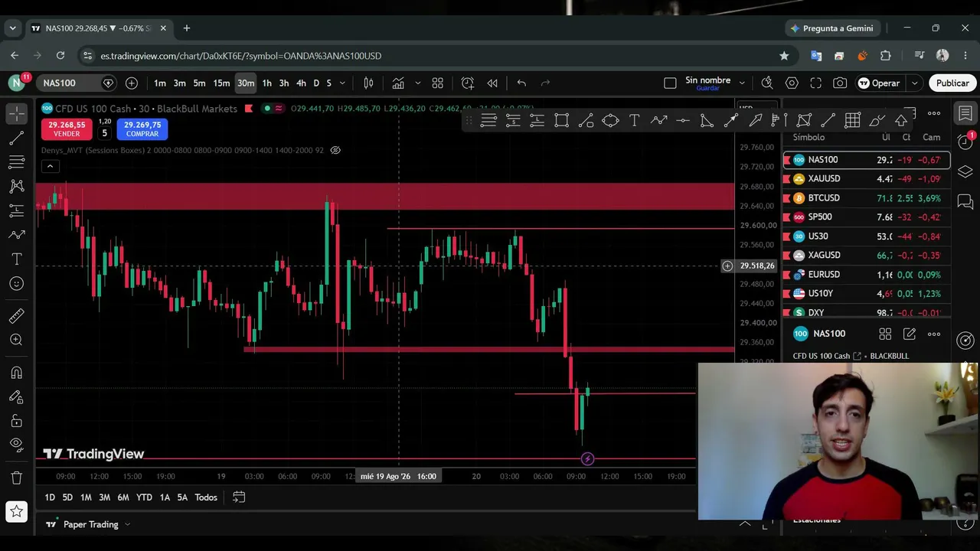Open the go-to-date calendar icon
The width and height of the screenshot is (980, 551).
(x=239, y=497)
